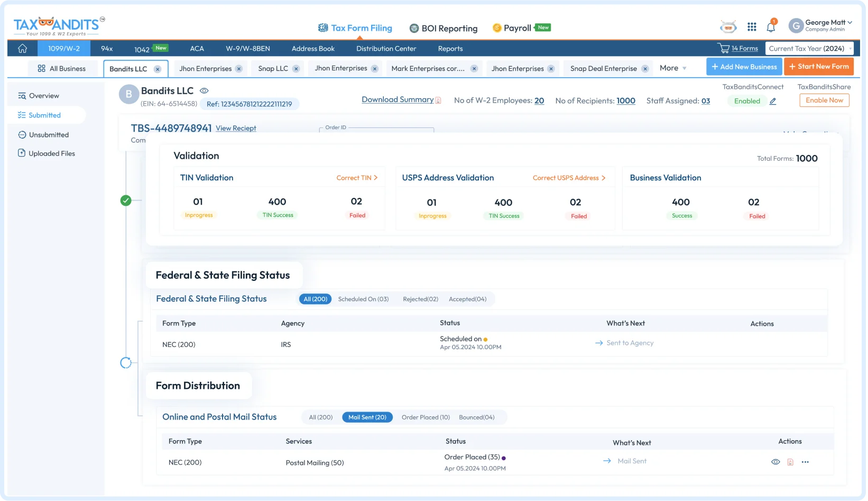Viewport: 868px width, 501px height.
Task: Edit TaxBanditsConnect with pencil icon
Action: pyautogui.click(x=773, y=101)
